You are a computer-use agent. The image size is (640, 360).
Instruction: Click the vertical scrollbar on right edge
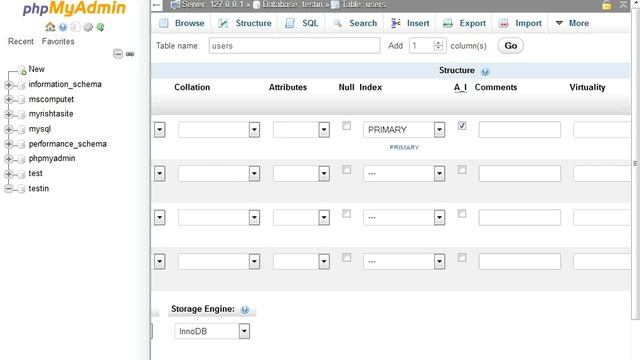coord(636,163)
